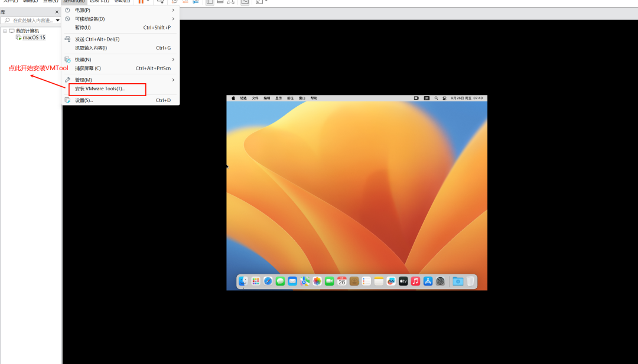Launch FaceTime from the dock
This screenshot has height=364, width=638.
(329, 281)
